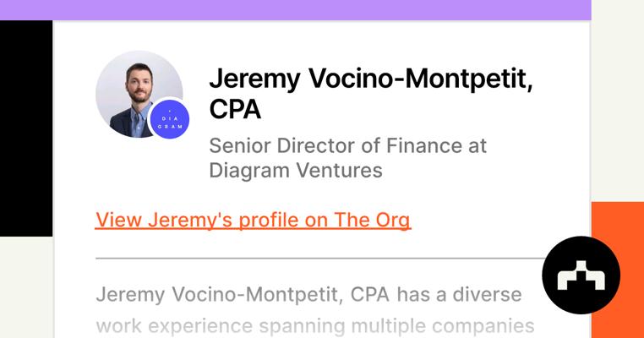644x338 pixels.
Task: Click the work experience spanning multiple companies line
Action: coord(314,325)
